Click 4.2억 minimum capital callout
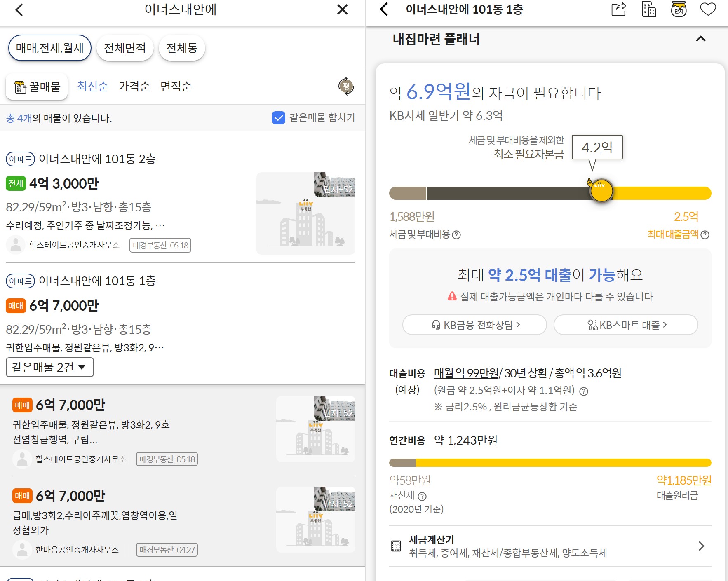The width and height of the screenshot is (728, 581). point(597,147)
